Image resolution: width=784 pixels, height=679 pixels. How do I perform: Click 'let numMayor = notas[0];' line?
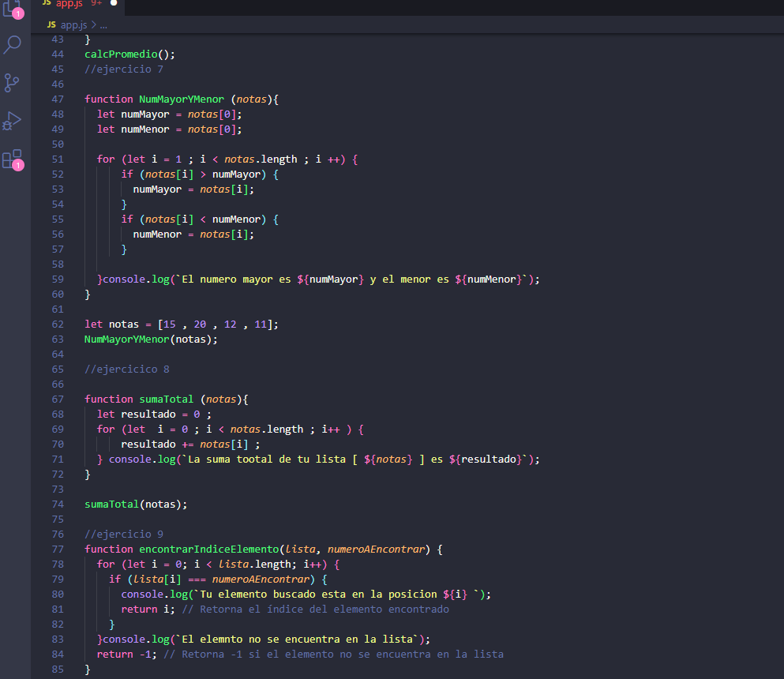[x=169, y=114]
